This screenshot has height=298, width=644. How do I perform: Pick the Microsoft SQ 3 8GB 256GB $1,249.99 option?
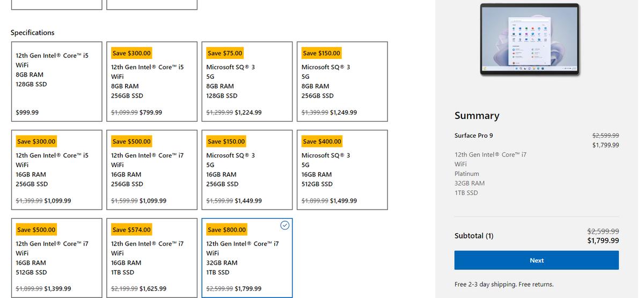pos(342,81)
